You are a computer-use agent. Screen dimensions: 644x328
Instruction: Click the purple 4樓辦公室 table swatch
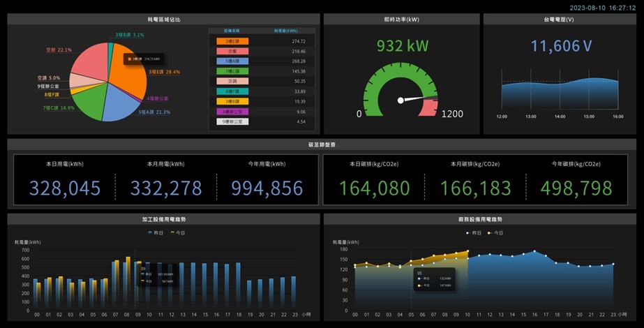coord(232,112)
